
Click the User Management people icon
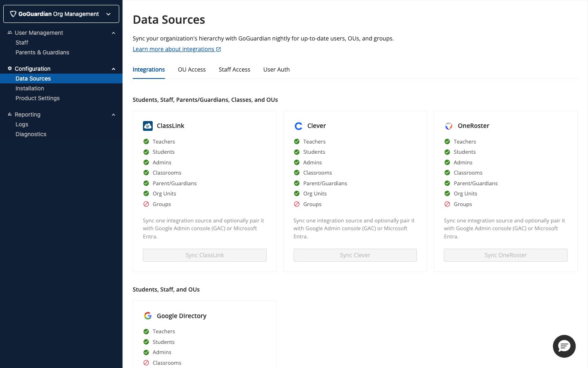10,32
